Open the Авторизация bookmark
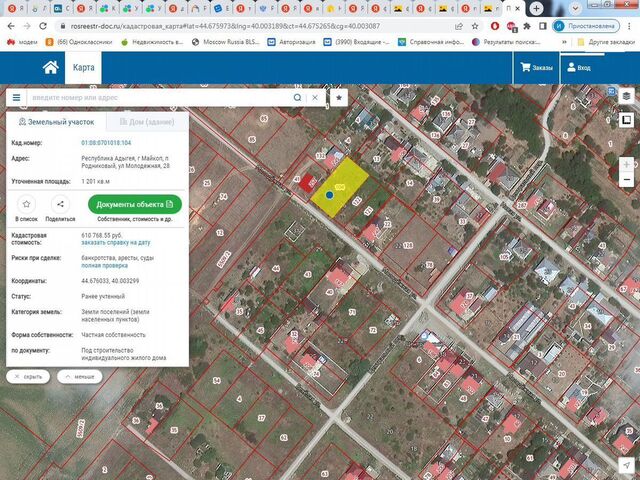Screen dimensions: 640x480 tap(291, 42)
